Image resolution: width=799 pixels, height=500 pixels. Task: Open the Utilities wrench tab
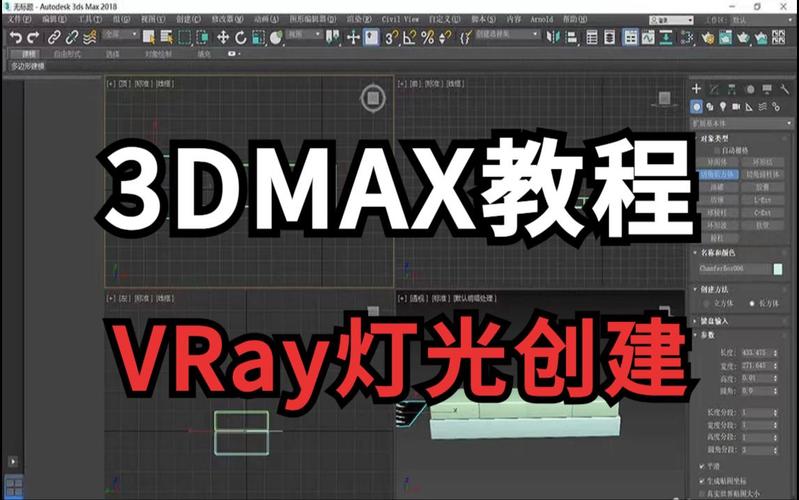tap(784, 89)
